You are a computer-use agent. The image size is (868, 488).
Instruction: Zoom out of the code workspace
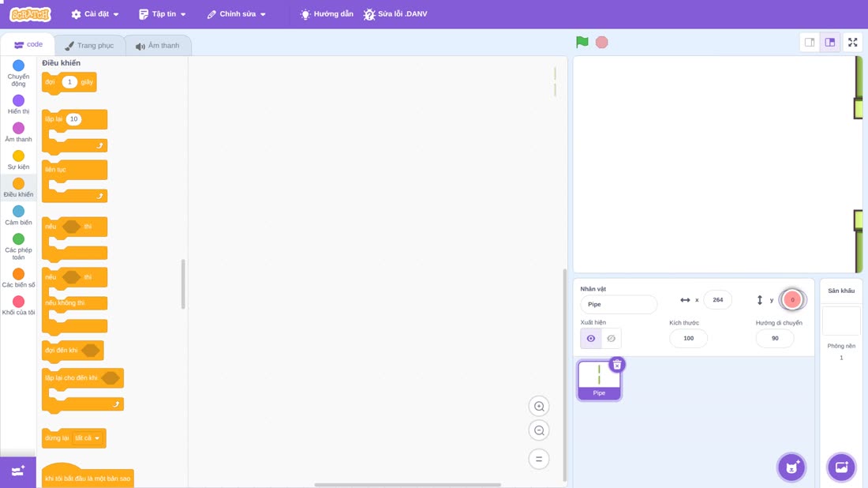point(539,430)
